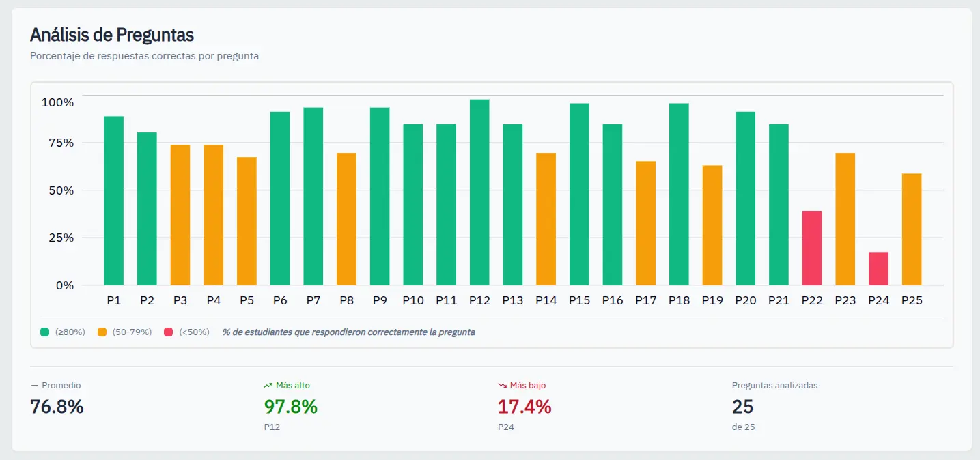
Task: Click the green bar for P1
Action: pyautogui.click(x=114, y=201)
